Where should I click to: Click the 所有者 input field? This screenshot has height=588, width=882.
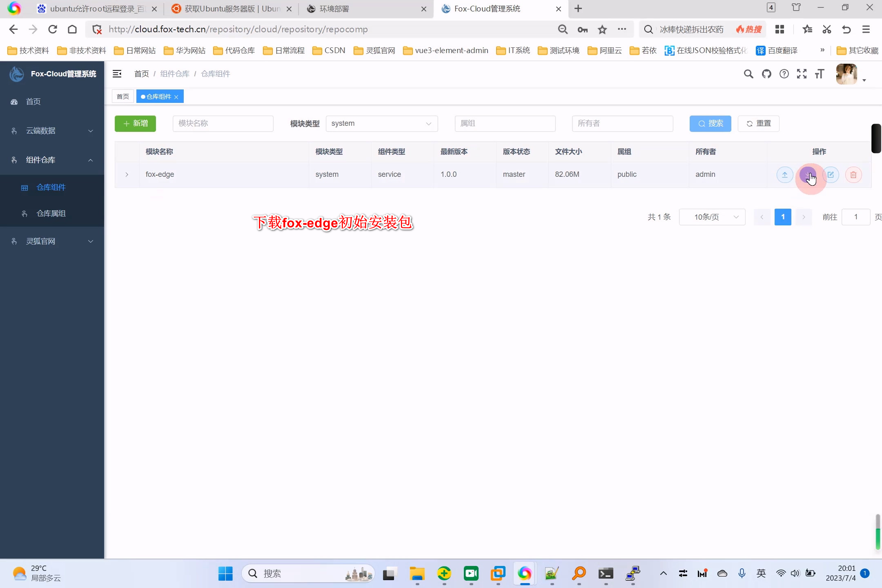[623, 124]
